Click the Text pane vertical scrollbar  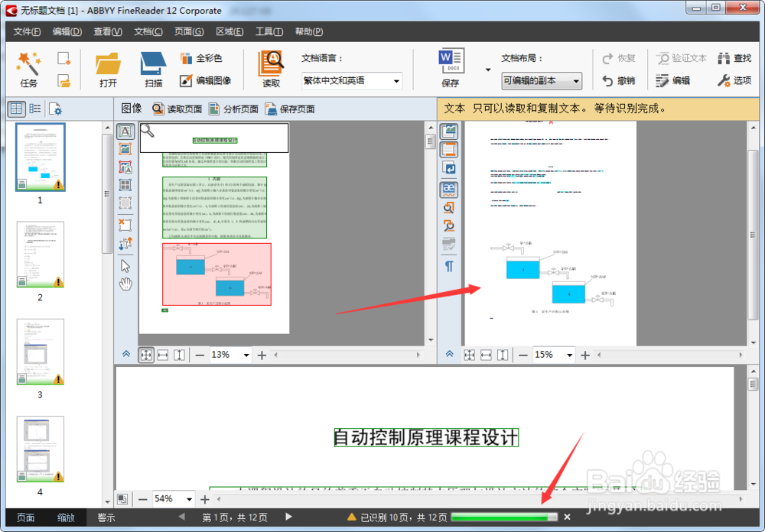[x=754, y=233]
